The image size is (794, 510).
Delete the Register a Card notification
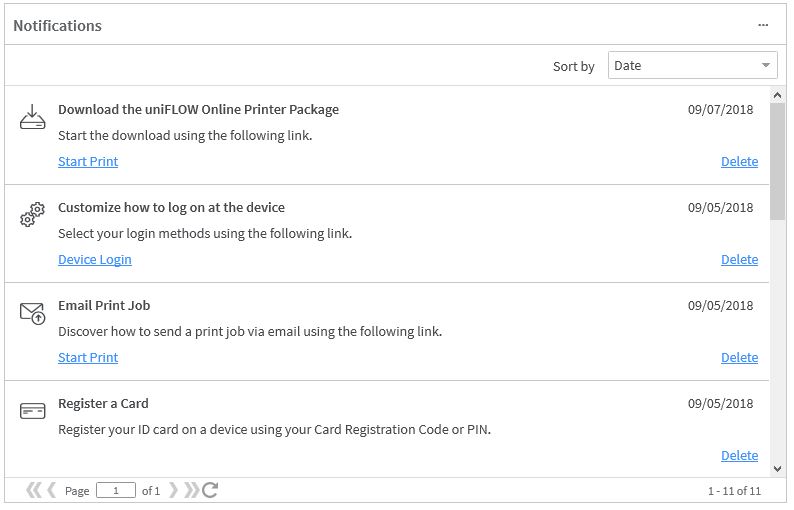tap(739, 456)
